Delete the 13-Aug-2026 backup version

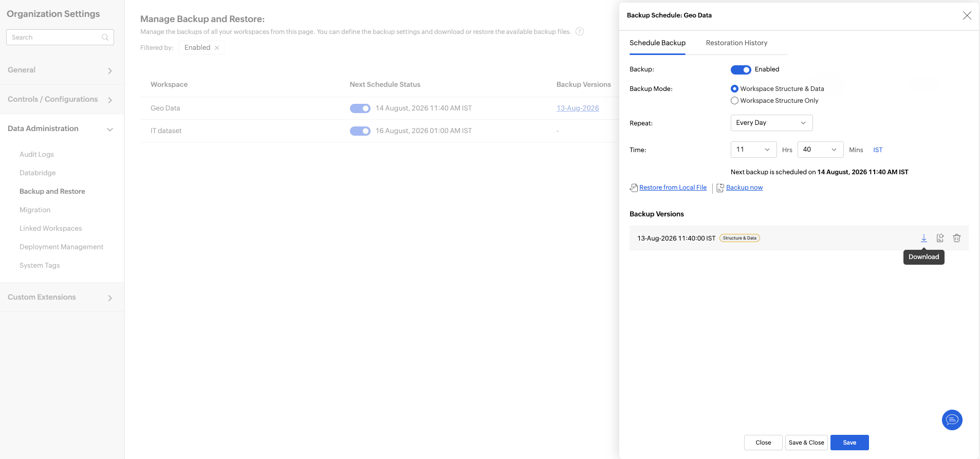click(956, 238)
